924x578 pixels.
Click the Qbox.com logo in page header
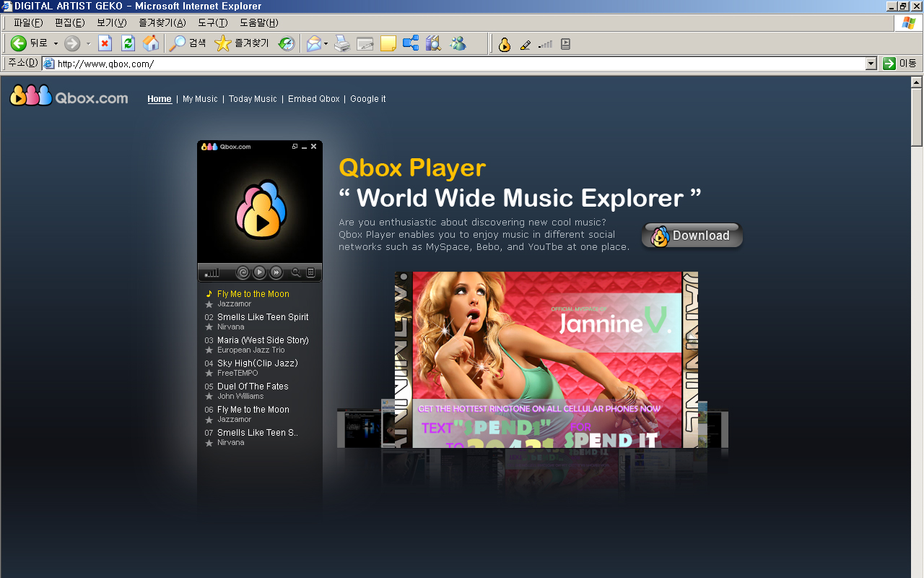(x=69, y=95)
